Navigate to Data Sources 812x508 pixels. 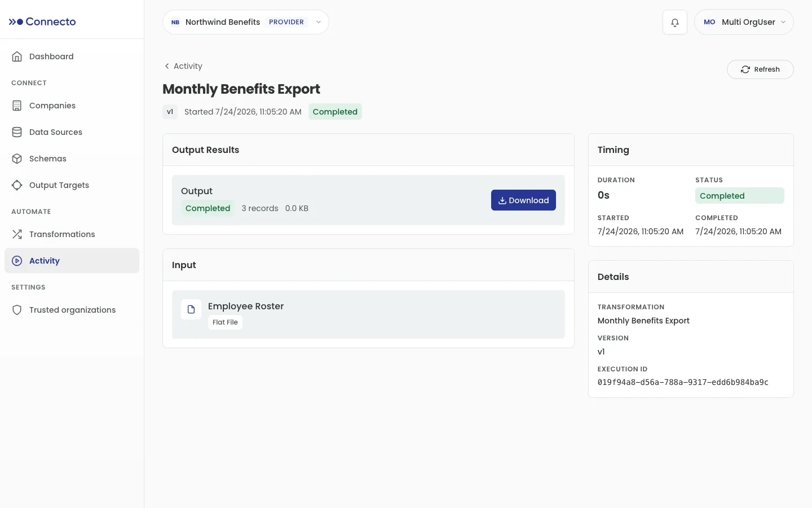72,132
